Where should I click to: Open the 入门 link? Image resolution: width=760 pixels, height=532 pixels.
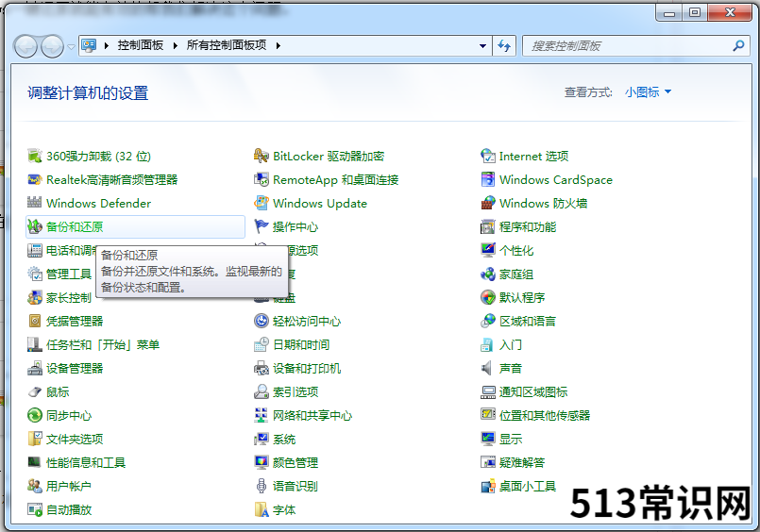pos(511,344)
